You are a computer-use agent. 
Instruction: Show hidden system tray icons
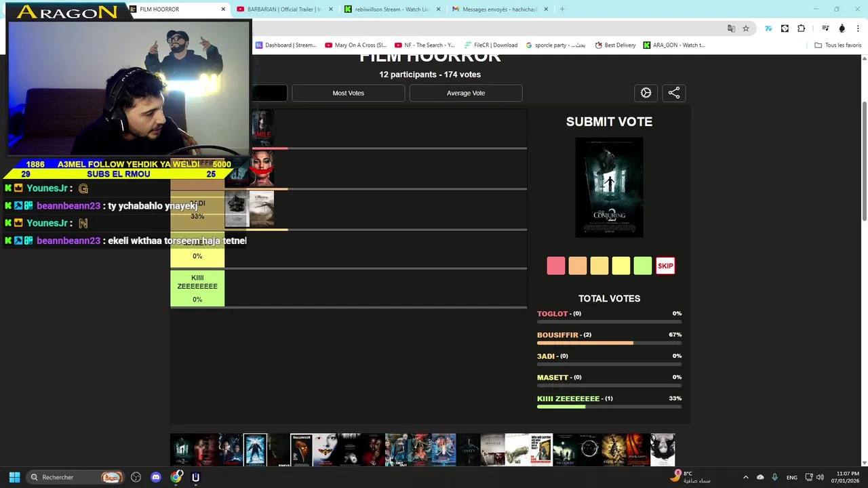(745, 477)
